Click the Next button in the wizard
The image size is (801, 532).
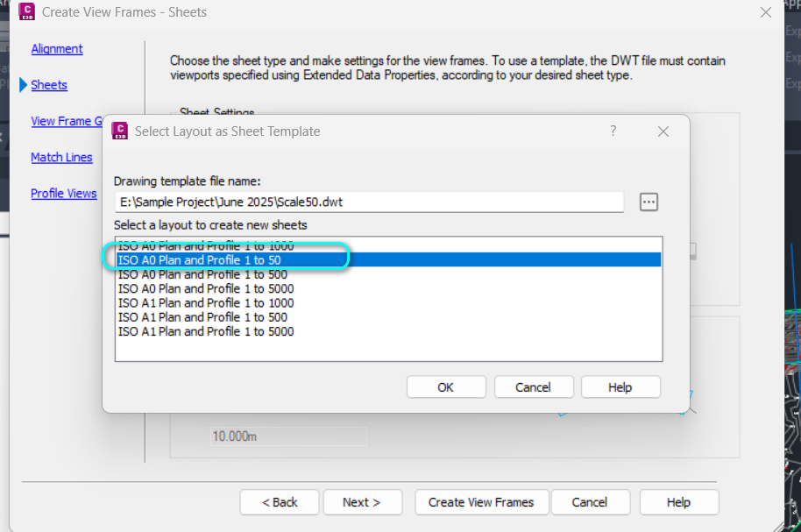tap(362, 502)
